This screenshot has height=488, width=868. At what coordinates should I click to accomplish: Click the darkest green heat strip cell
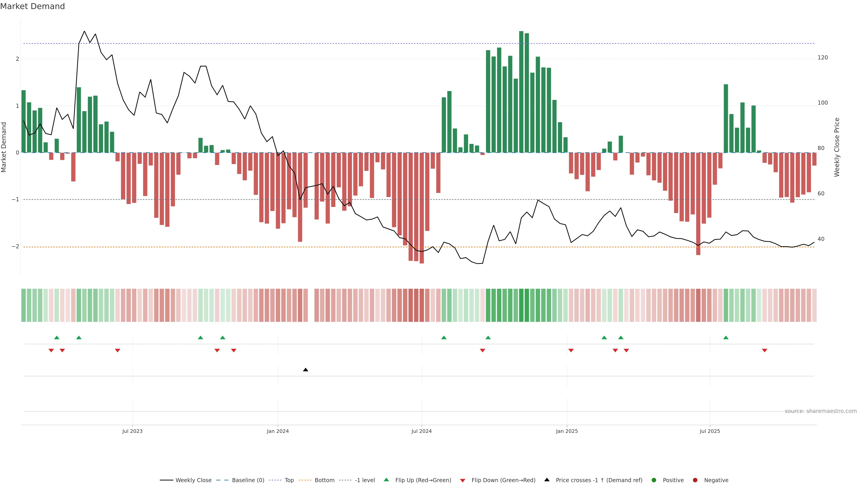click(521, 305)
